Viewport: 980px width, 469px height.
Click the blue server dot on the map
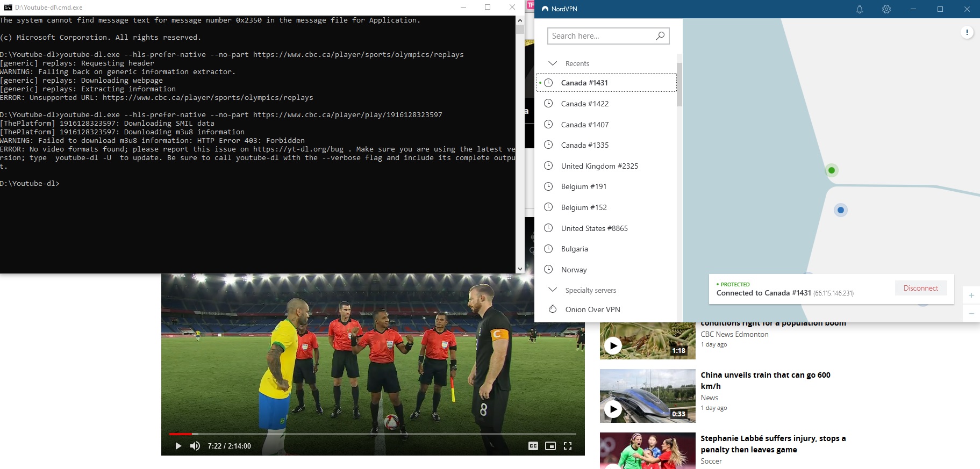841,210
